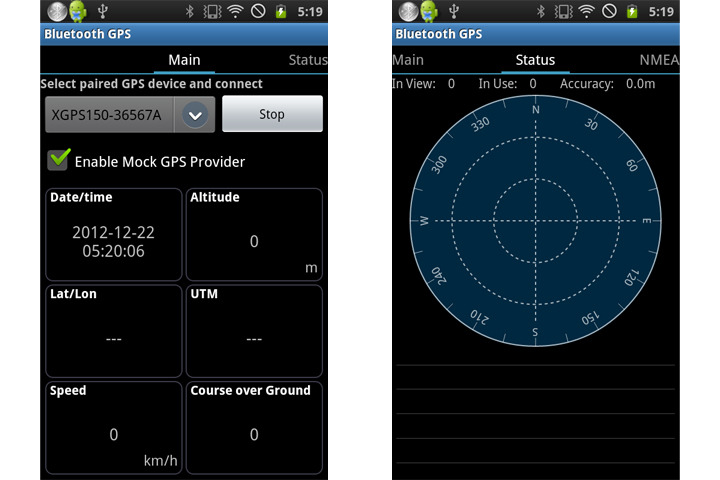Tap the battery icon in right screen status bar
Viewport: 720px width, 480px height.
pos(632,11)
